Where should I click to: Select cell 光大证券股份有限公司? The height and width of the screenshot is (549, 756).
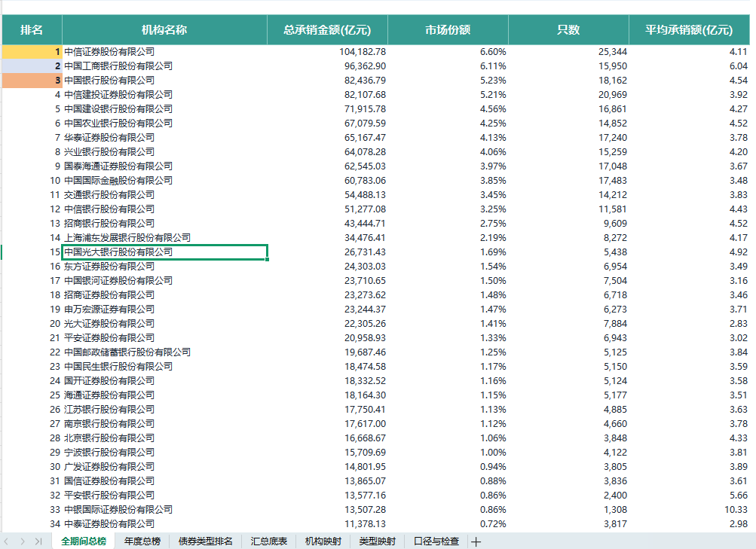coord(164,324)
